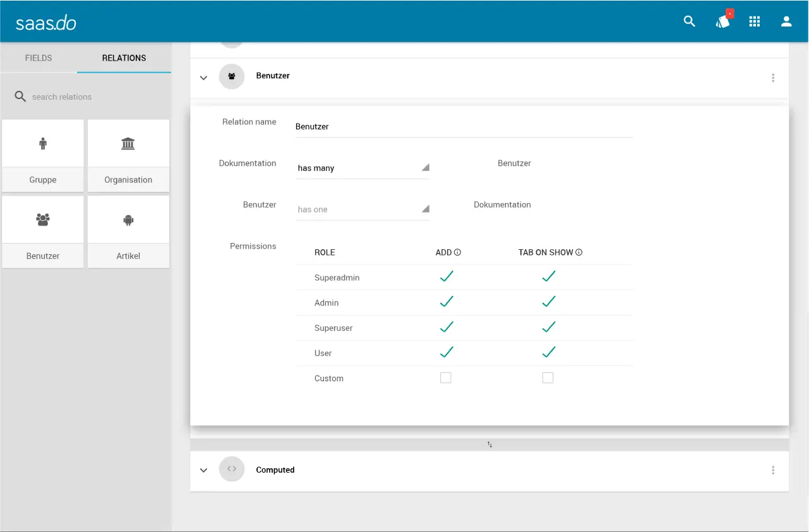Open the notifications icon with red badge

coord(722,21)
